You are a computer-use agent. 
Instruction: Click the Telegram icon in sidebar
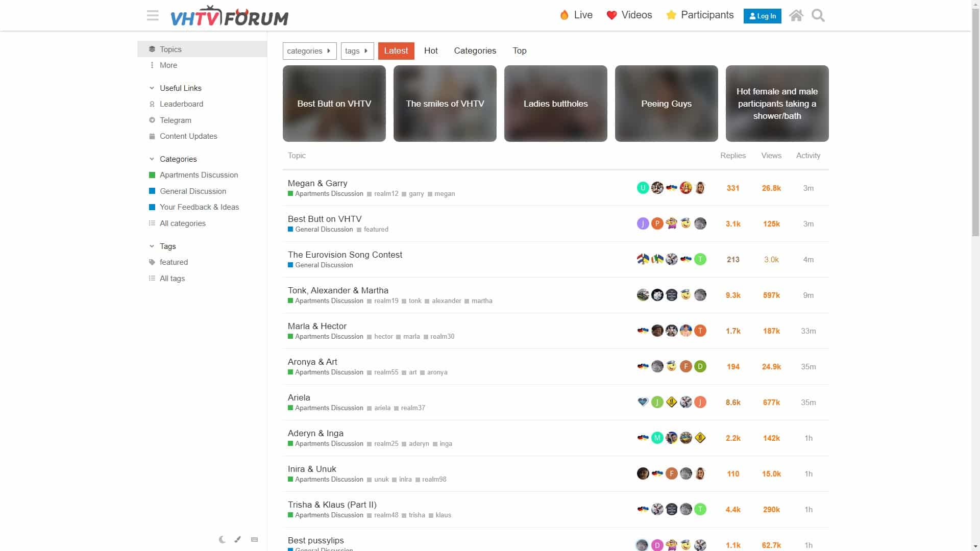(x=152, y=120)
